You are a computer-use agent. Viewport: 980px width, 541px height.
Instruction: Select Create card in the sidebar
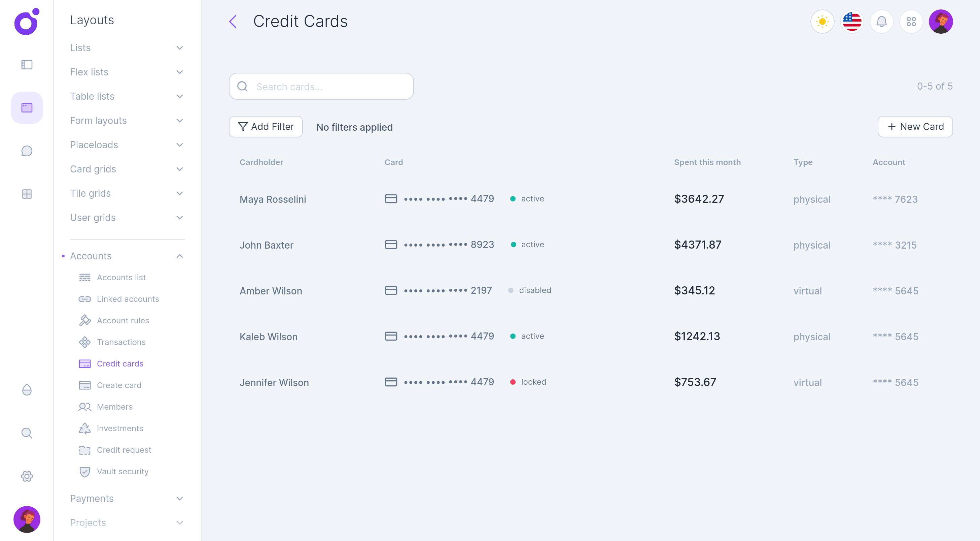pos(119,385)
